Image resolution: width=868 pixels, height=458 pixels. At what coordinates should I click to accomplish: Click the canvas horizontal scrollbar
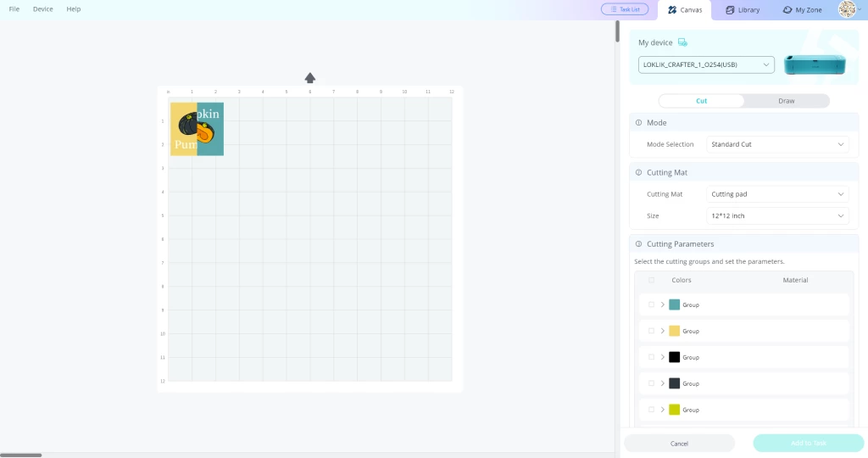(21, 455)
